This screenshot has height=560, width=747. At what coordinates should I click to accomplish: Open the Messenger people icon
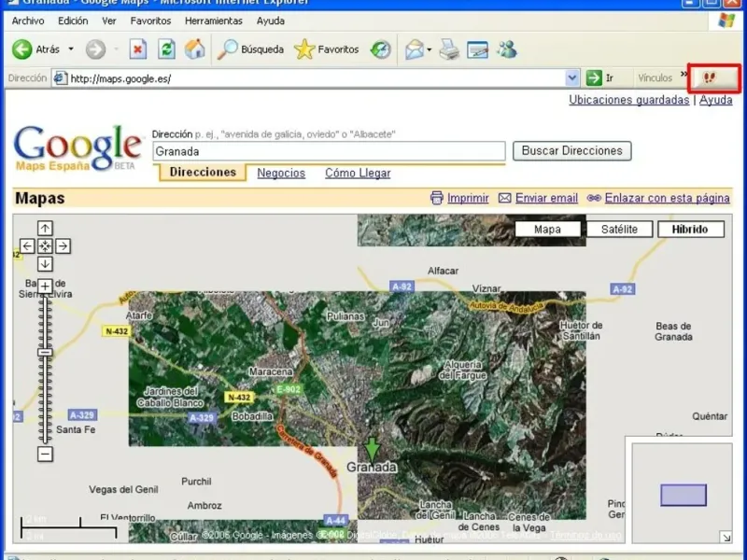(507, 49)
